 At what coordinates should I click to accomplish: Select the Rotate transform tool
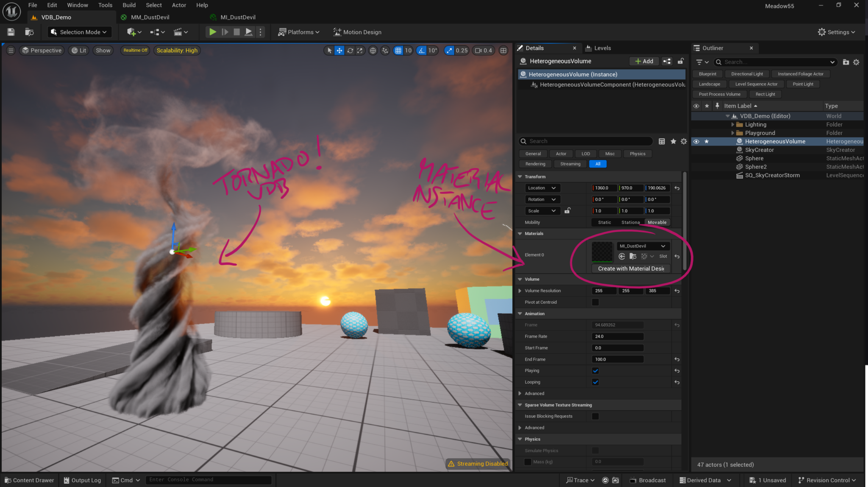click(x=350, y=50)
